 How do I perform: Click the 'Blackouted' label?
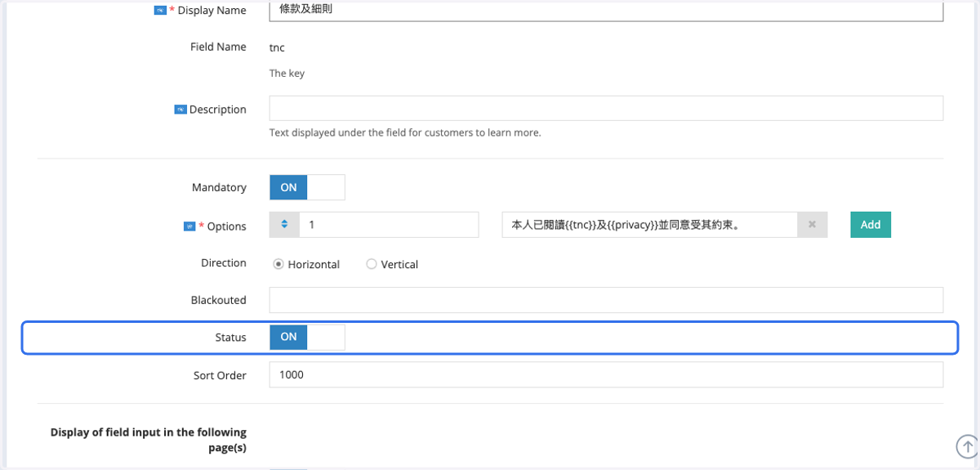click(x=219, y=300)
